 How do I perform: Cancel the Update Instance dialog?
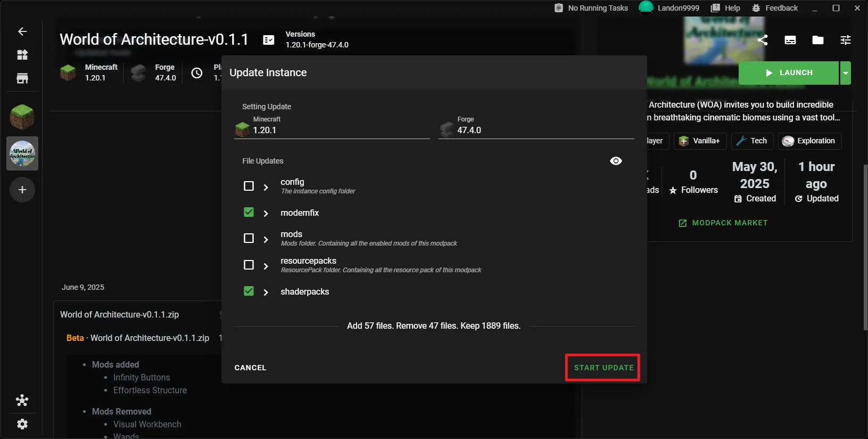tap(250, 368)
